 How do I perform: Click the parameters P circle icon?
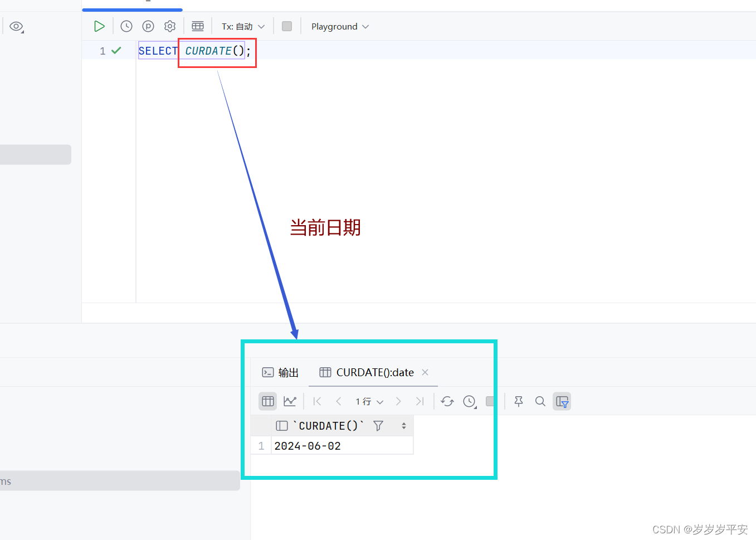click(148, 26)
